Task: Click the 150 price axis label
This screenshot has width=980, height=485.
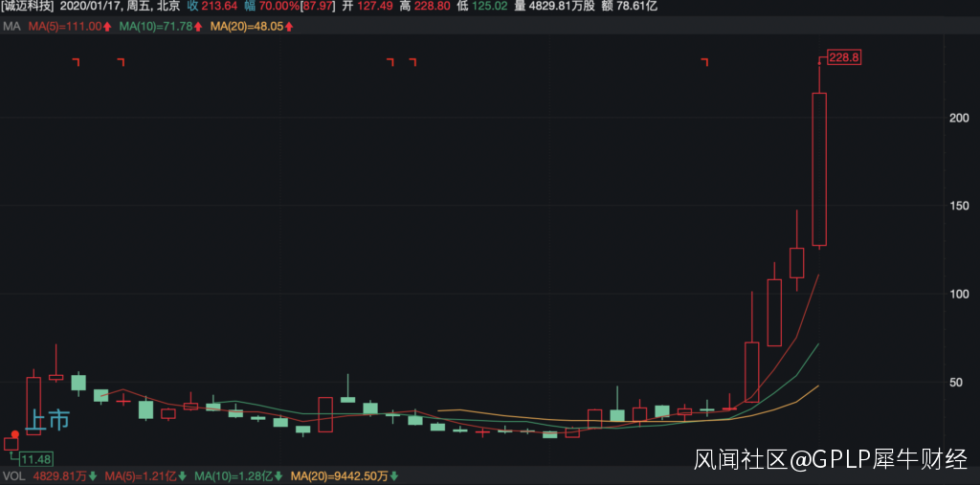Action: [x=960, y=206]
